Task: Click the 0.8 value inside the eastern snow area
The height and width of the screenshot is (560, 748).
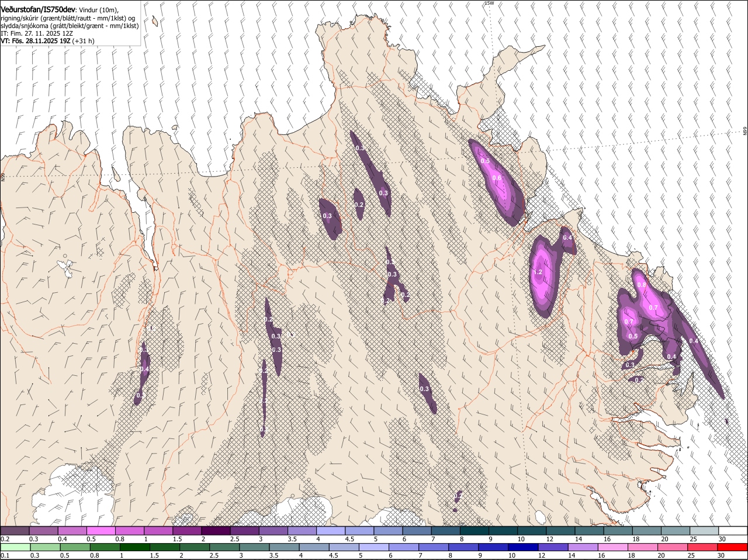Action: (x=641, y=285)
